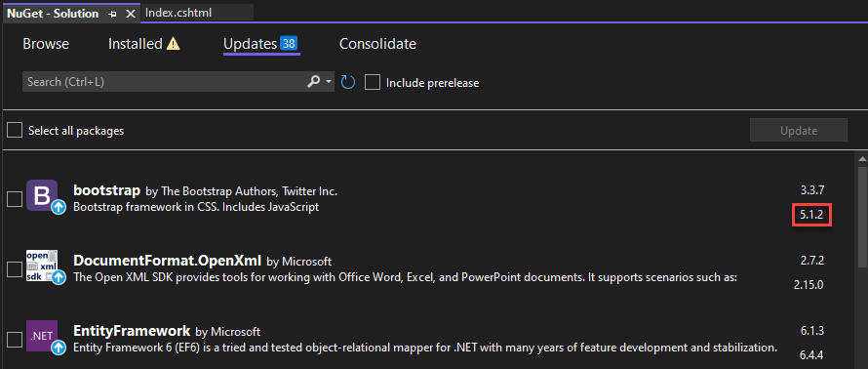Click EntityFramework available version 6.4.4
Image resolution: width=868 pixels, height=369 pixels.
pyautogui.click(x=812, y=354)
